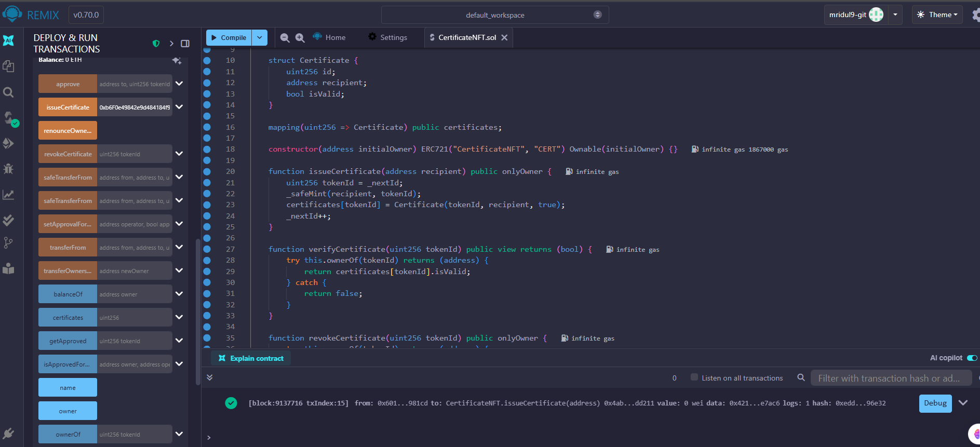Open the Solidity compiler sidebar icon
This screenshot has height=447, width=980.
(x=9, y=118)
